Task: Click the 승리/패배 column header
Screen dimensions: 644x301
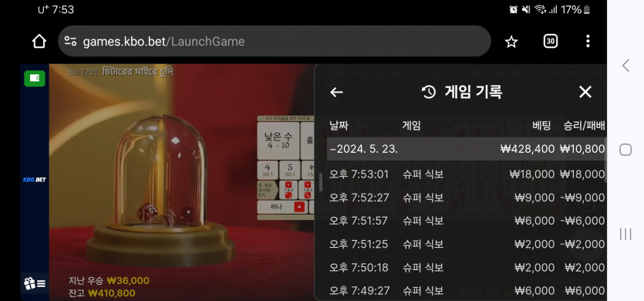Action: [584, 126]
